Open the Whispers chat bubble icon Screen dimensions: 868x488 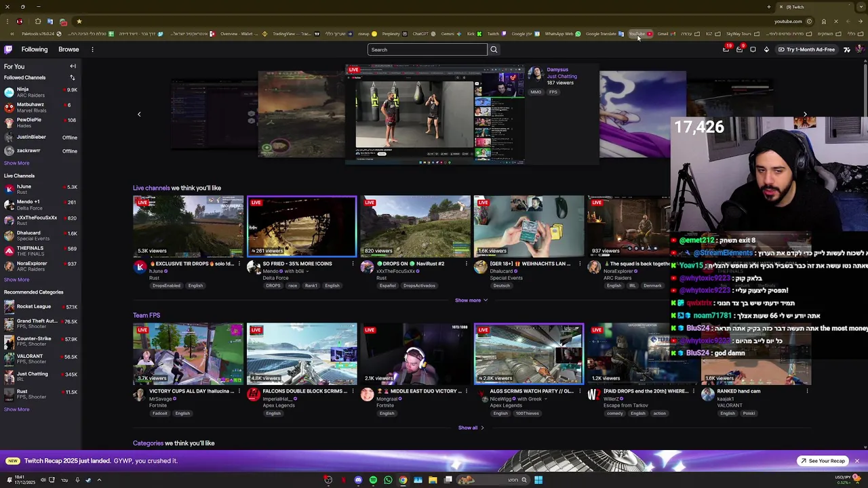[x=753, y=49]
